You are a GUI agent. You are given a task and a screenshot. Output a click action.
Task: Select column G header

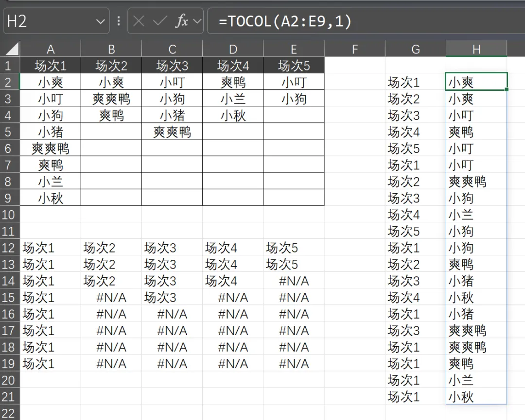click(416, 49)
